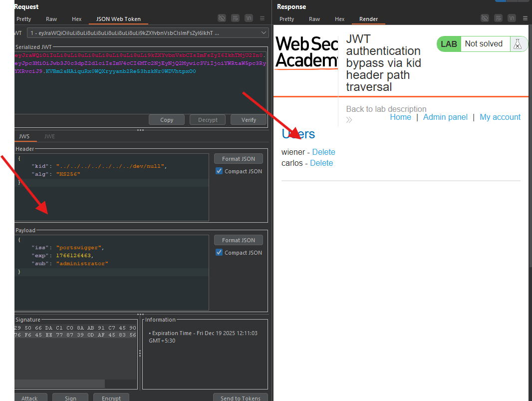Toggle Compact JSON for Payload
The image size is (532, 401).
219,253
